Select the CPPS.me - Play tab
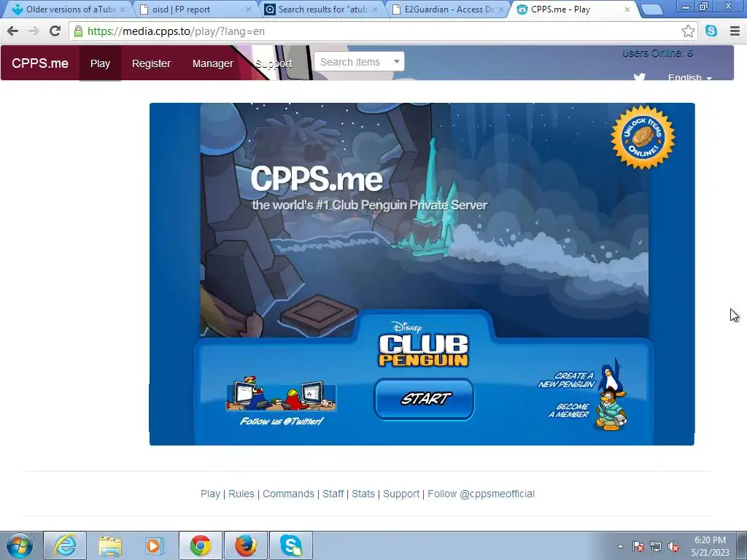Image resolution: width=747 pixels, height=560 pixels. point(574,9)
